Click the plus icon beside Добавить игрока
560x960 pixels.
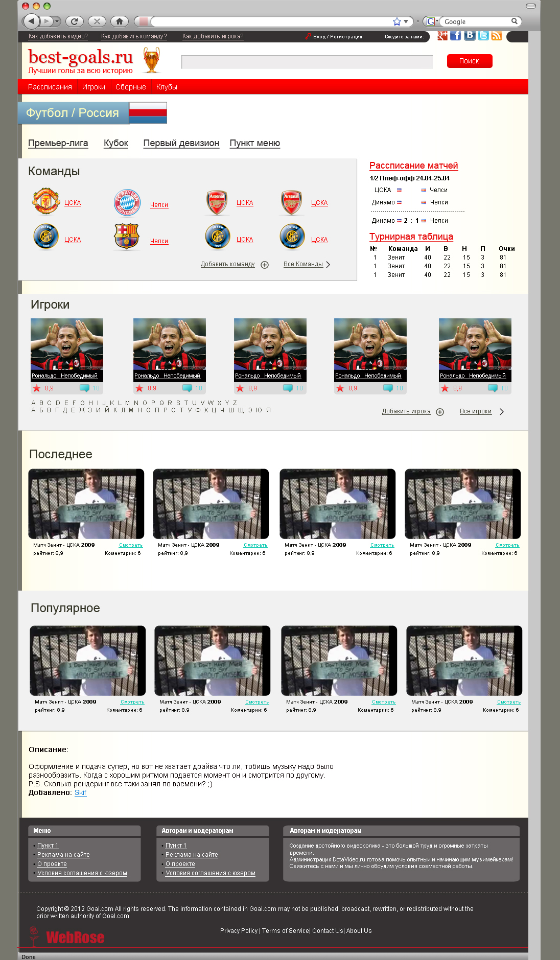[x=440, y=412]
